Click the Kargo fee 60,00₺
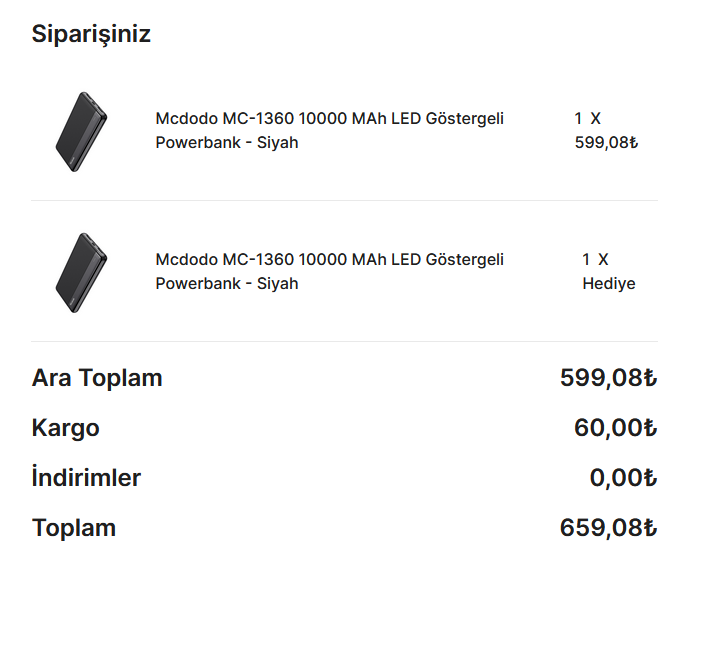Image resolution: width=708 pixels, height=655 pixels. [x=615, y=429]
